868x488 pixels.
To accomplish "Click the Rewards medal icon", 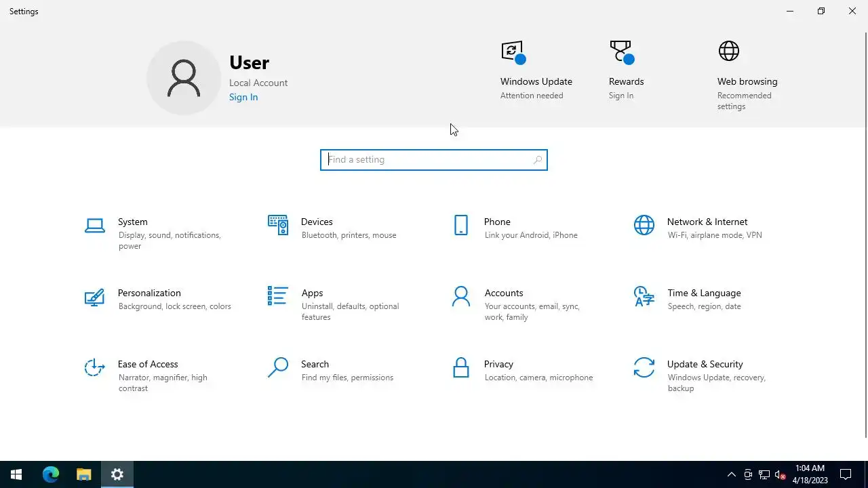I will (621, 52).
